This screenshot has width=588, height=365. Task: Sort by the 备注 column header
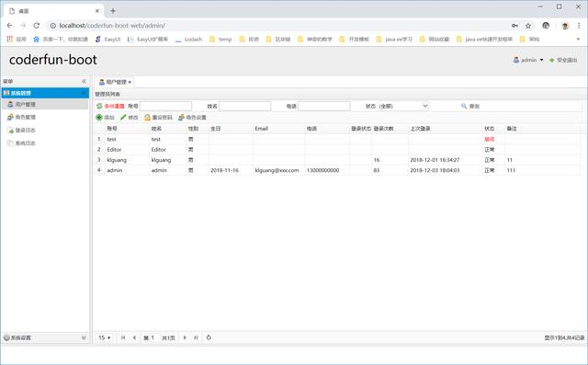click(x=512, y=129)
